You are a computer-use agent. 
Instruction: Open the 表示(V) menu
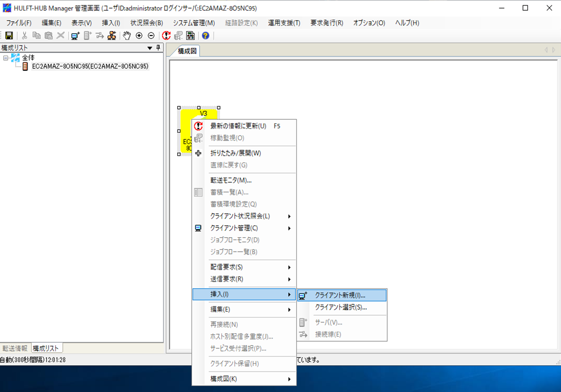tap(82, 23)
